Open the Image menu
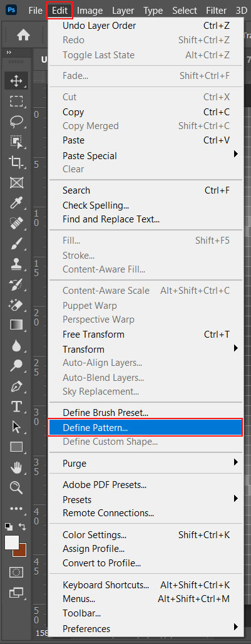The image size is (251, 644). tap(90, 10)
